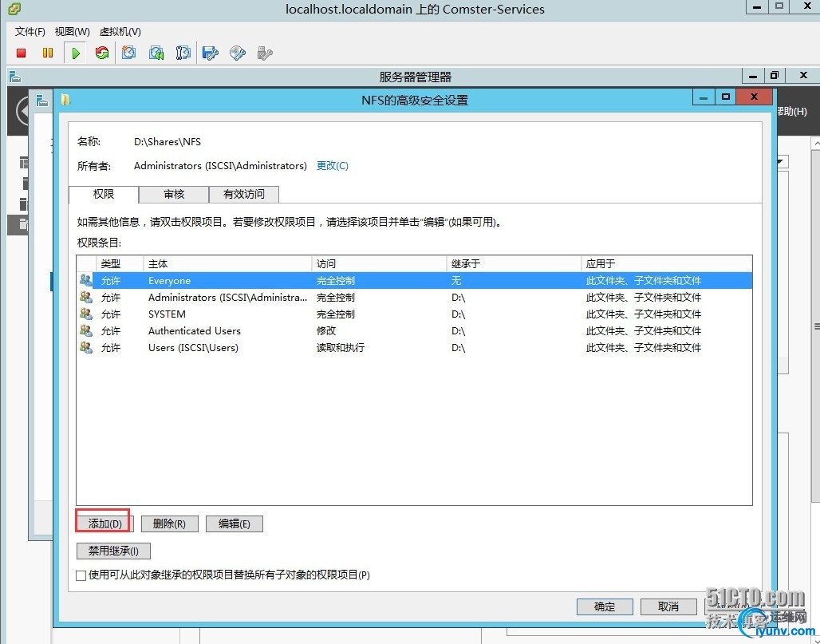Click the 更改(C) owner link

coord(332,166)
